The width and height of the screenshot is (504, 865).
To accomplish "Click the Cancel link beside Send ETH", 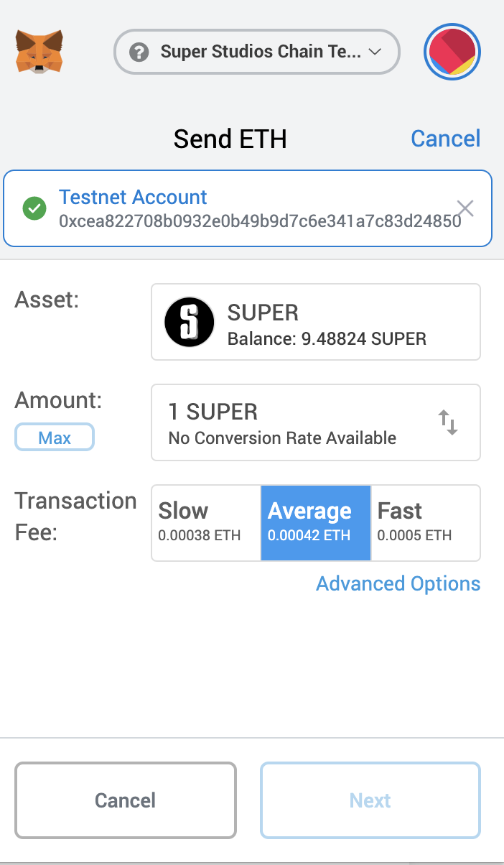I will click(x=445, y=139).
